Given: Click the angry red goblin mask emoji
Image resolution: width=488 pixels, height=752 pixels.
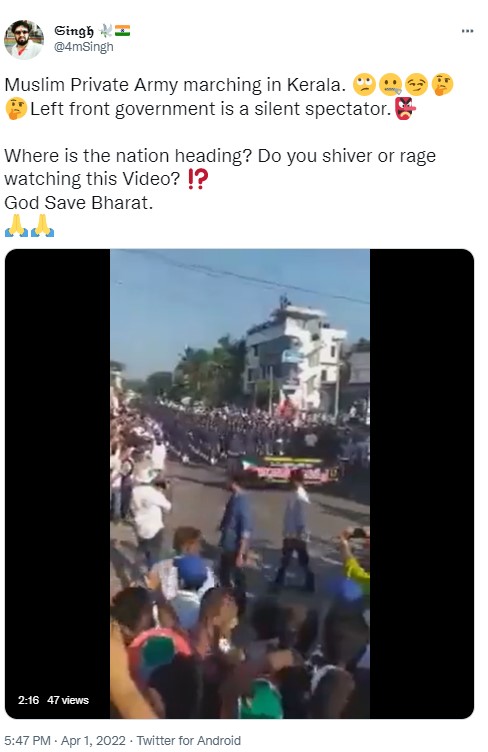Looking at the screenshot, I should click(x=405, y=108).
